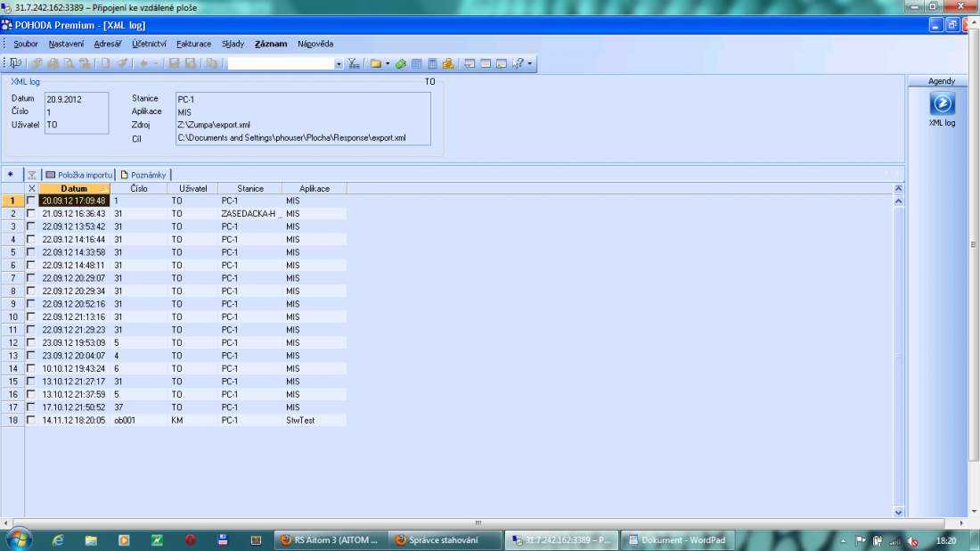Expand the dropdown arrow next to help icon
The width and height of the screenshot is (980, 551).
pos(530,63)
